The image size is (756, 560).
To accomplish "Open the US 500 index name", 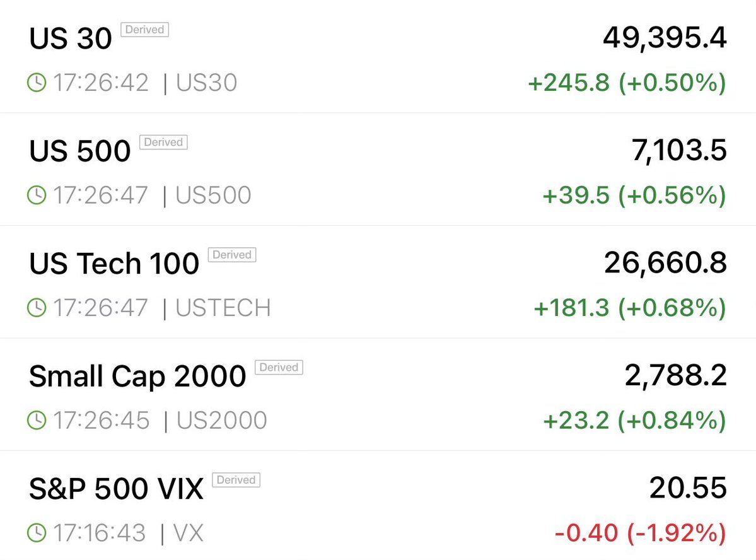I will pos(80,151).
